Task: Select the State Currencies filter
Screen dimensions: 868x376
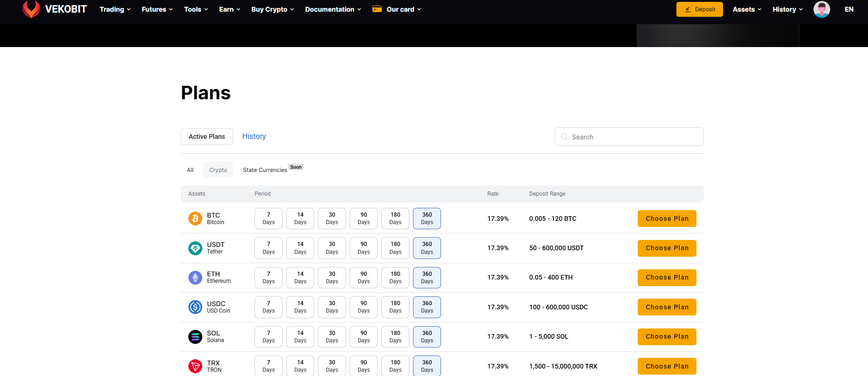Action: [265, 170]
